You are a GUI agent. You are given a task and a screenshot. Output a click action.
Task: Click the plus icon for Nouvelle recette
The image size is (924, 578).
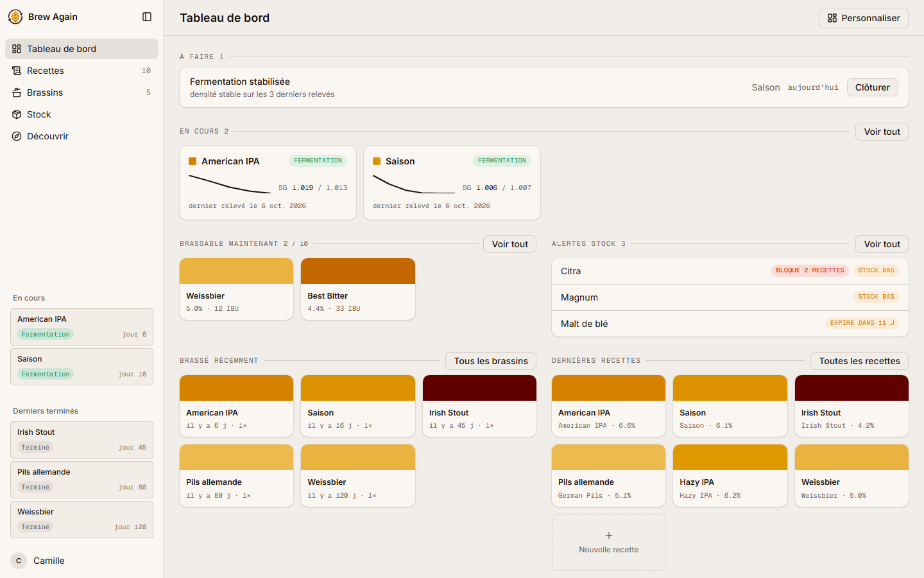609,536
